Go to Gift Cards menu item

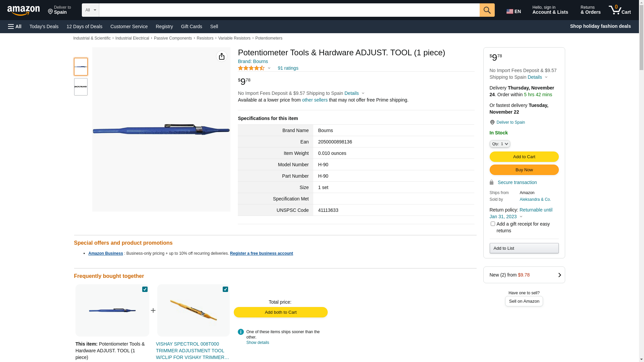[x=192, y=26]
